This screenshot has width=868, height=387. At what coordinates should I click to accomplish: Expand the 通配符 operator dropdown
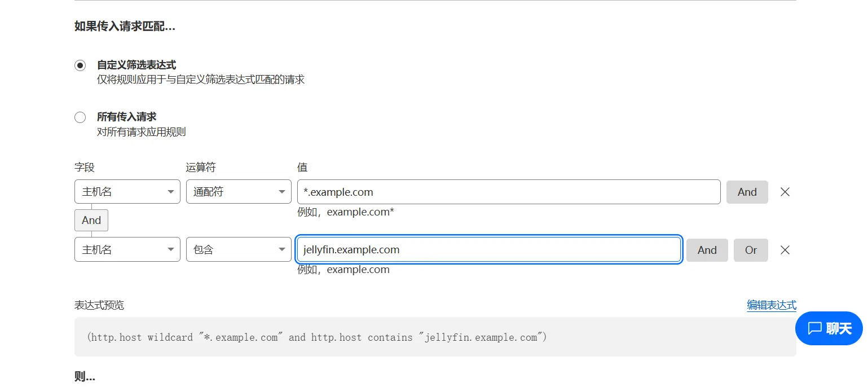(x=238, y=192)
